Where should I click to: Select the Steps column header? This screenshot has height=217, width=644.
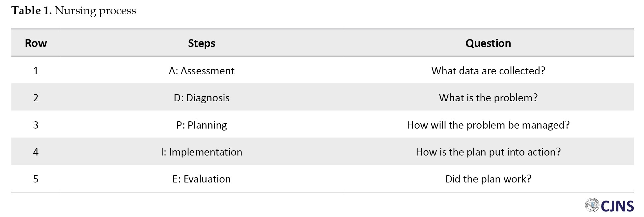[x=202, y=43]
